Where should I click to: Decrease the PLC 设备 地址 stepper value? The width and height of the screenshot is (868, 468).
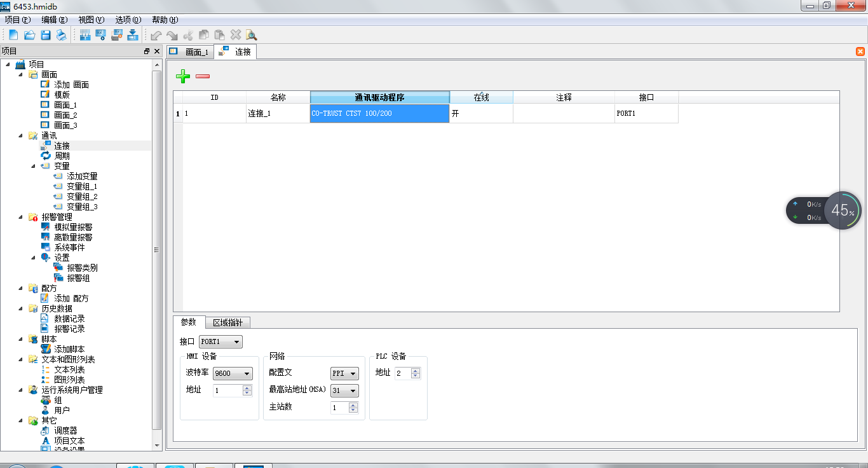coord(416,376)
